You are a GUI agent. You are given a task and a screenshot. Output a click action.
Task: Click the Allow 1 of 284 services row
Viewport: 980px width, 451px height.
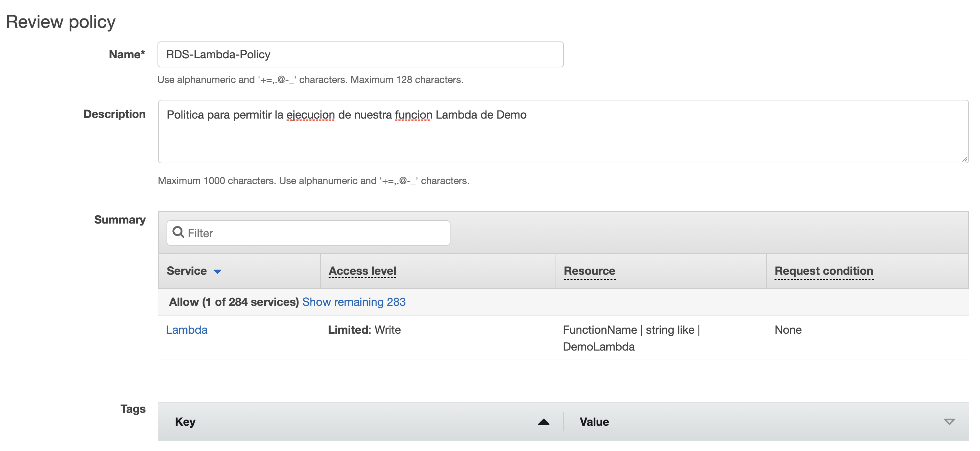(233, 302)
